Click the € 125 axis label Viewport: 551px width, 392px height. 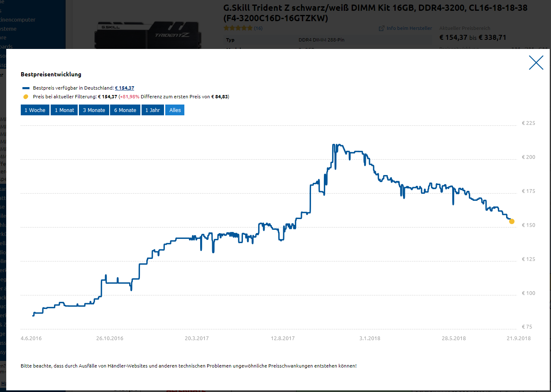coord(528,259)
